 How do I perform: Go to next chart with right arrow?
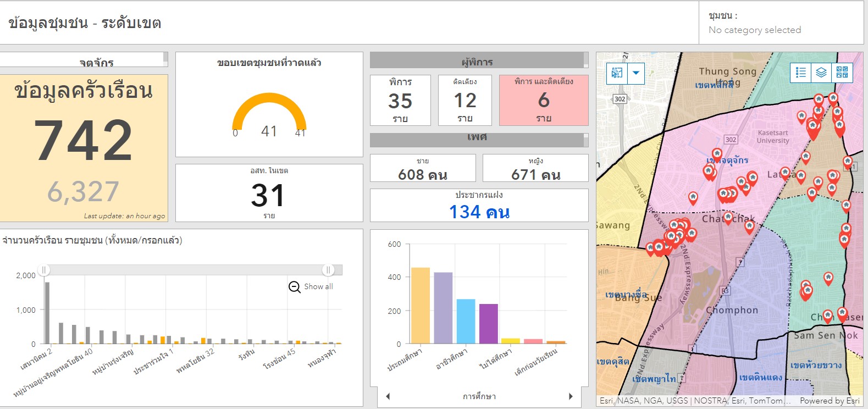tap(571, 396)
